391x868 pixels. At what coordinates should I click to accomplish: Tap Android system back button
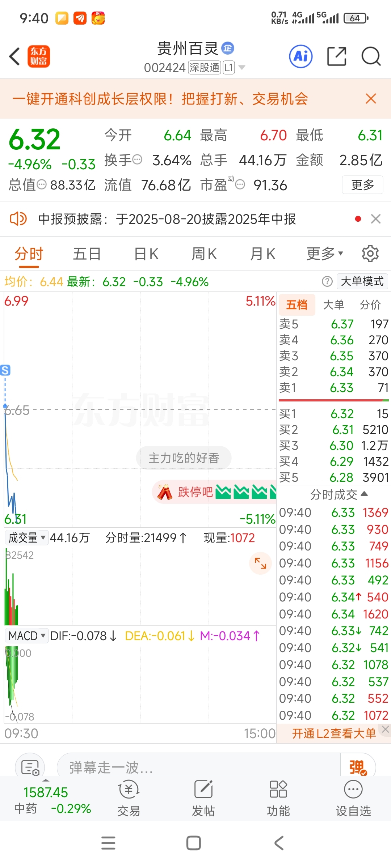point(279,843)
